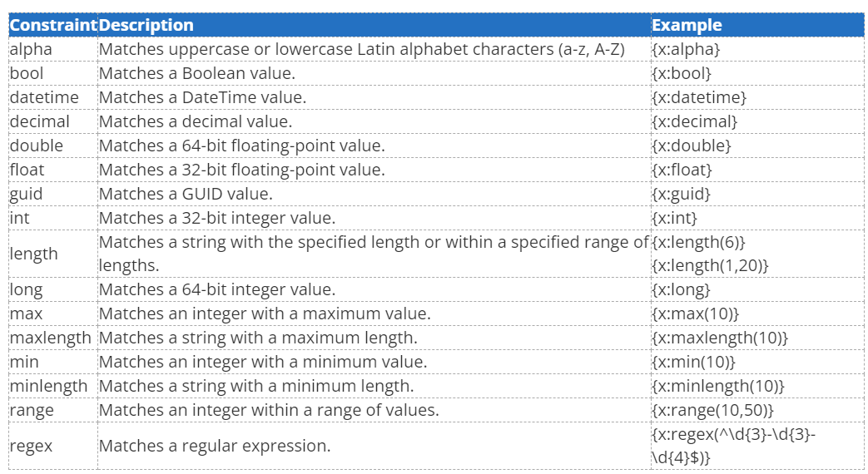Click the {x:double} example text
Viewport: 868px width, 474px height.
click(692, 146)
